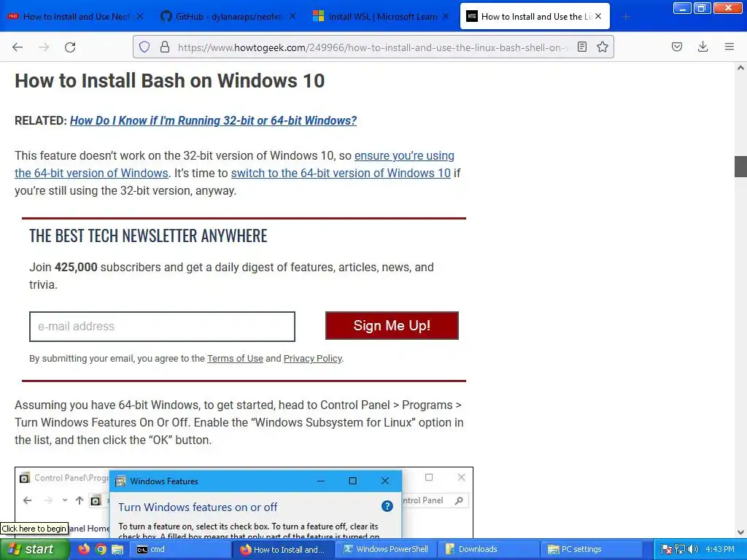
Task: Open a new tab with the plus button
Action: point(625,17)
